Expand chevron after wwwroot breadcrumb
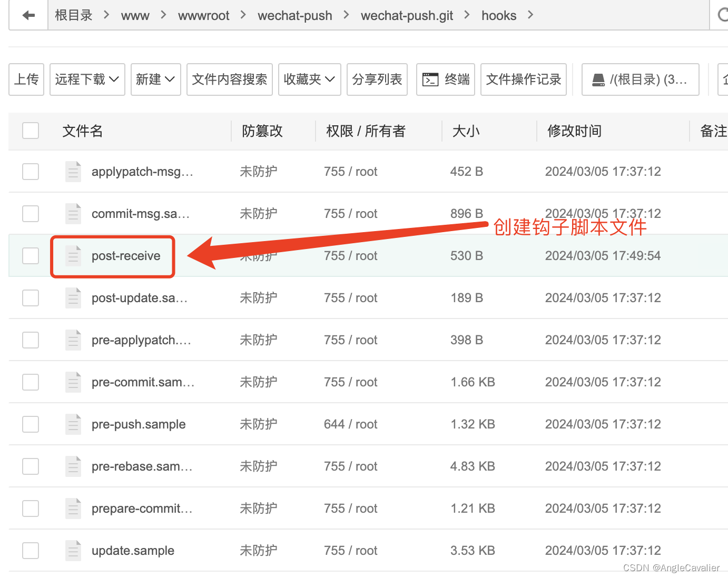The width and height of the screenshot is (728, 578). coord(243,15)
